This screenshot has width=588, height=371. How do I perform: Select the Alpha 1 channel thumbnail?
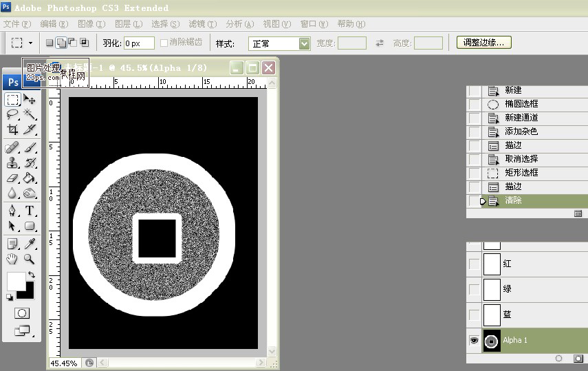coord(492,341)
